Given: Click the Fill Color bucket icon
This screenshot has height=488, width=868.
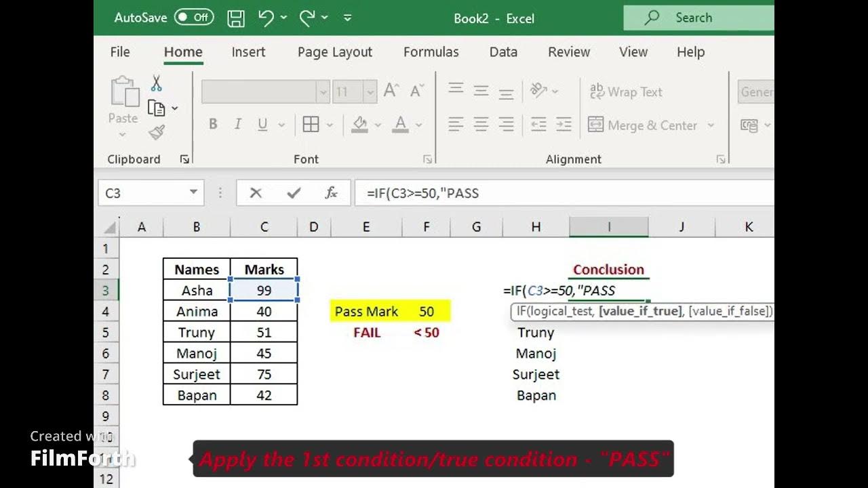Looking at the screenshot, I should click(359, 124).
